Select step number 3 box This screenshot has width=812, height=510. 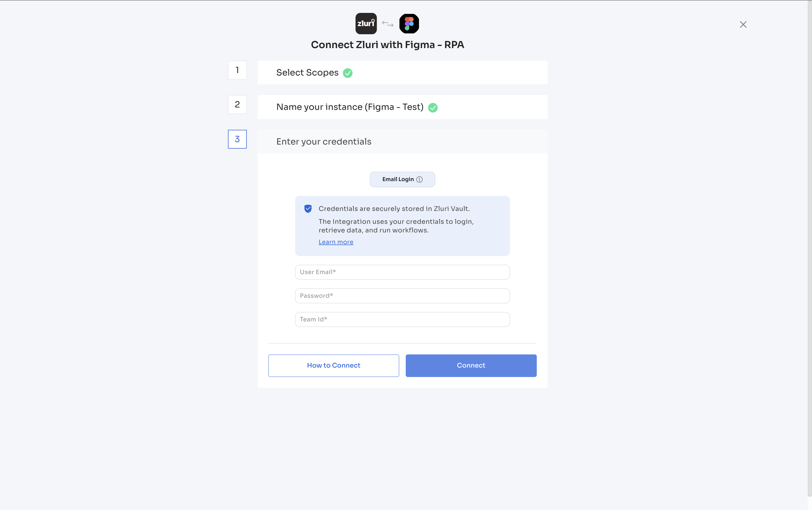[237, 139]
